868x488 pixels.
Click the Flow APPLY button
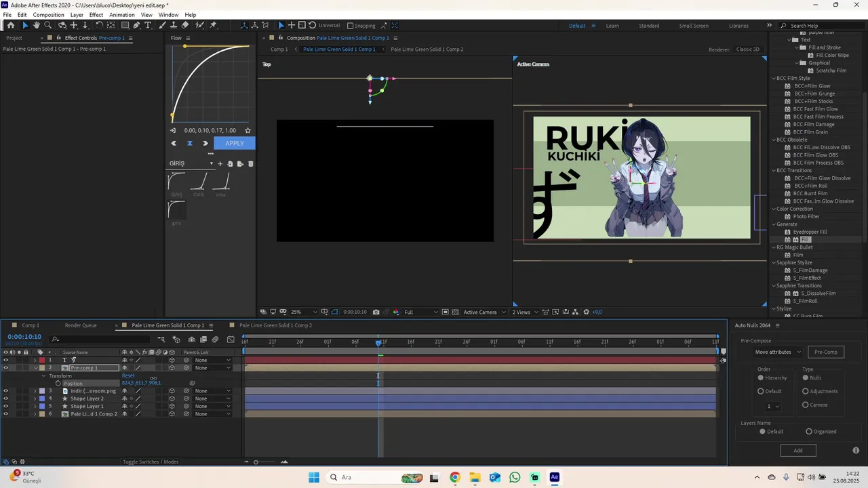click(x=235, y=143)
